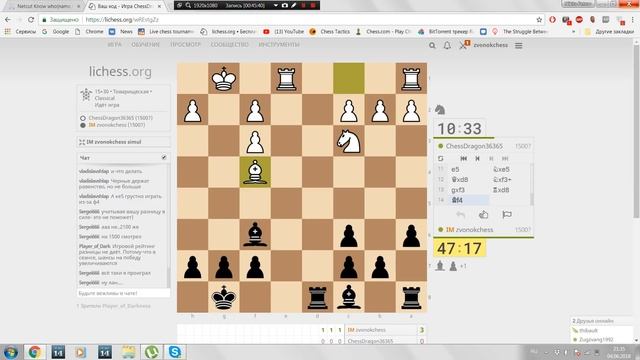Open the challenges crossed-swords icon
The height and width of the screenshot is (360, 640).
[463, 45]
